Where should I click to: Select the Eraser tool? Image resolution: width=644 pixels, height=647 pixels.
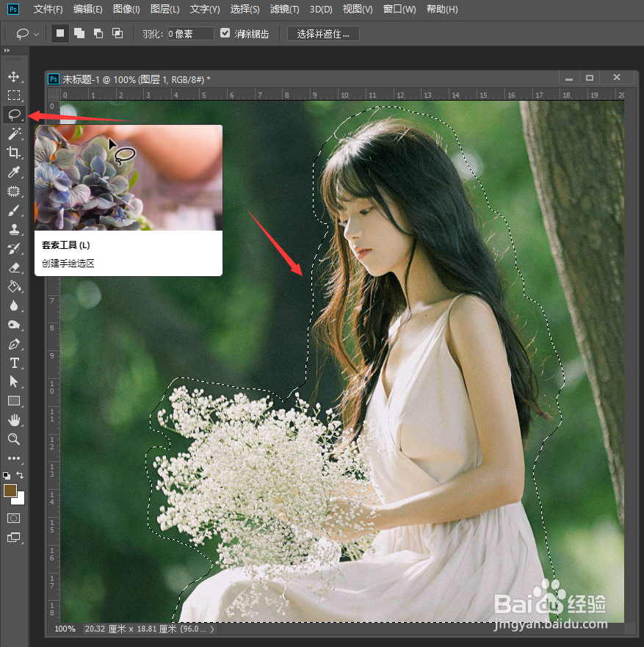14,268
